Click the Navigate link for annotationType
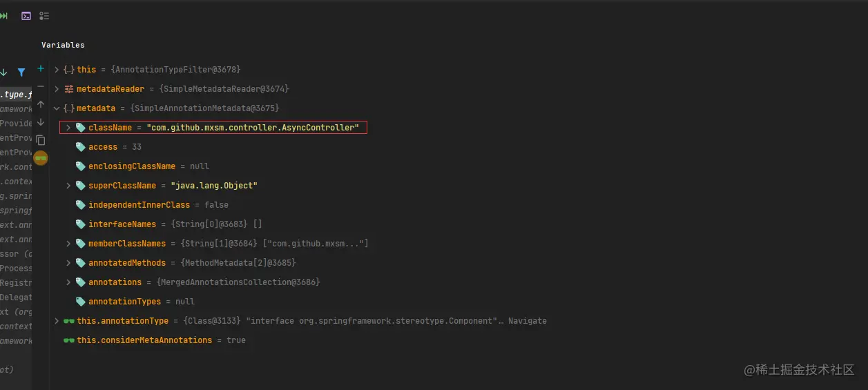 (528, 321)
